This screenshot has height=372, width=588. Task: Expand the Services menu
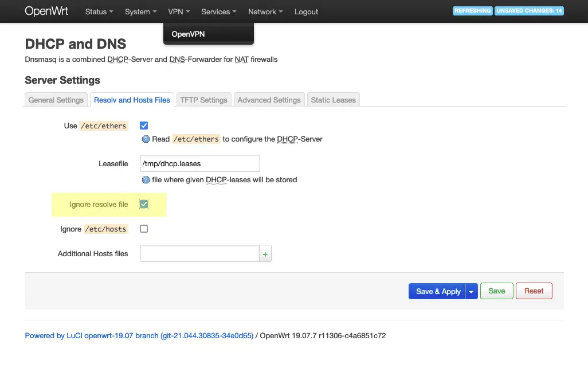click(x=218, y=11)
